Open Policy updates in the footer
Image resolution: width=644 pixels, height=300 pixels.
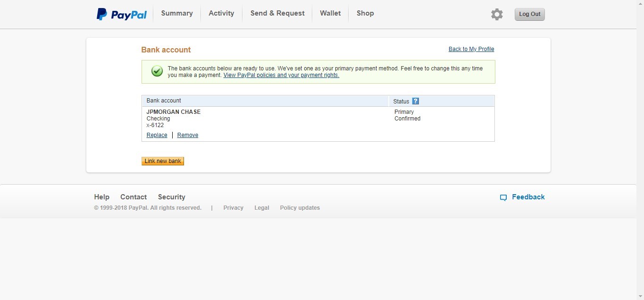click(300, 208)
